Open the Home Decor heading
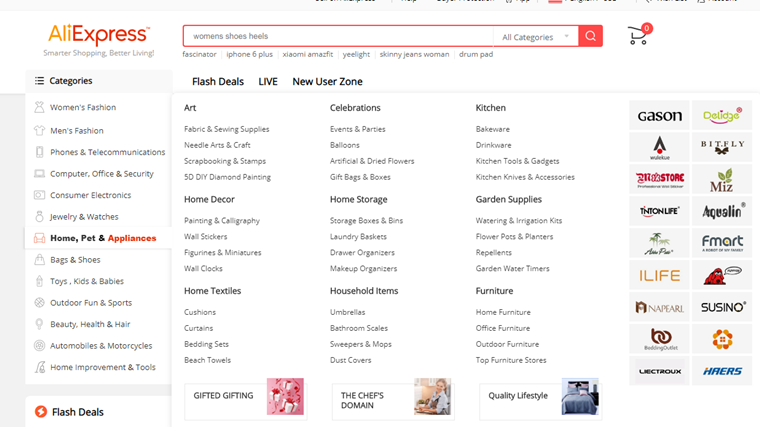Viewport: 760px width, 427px height. (x=209, y=199)
